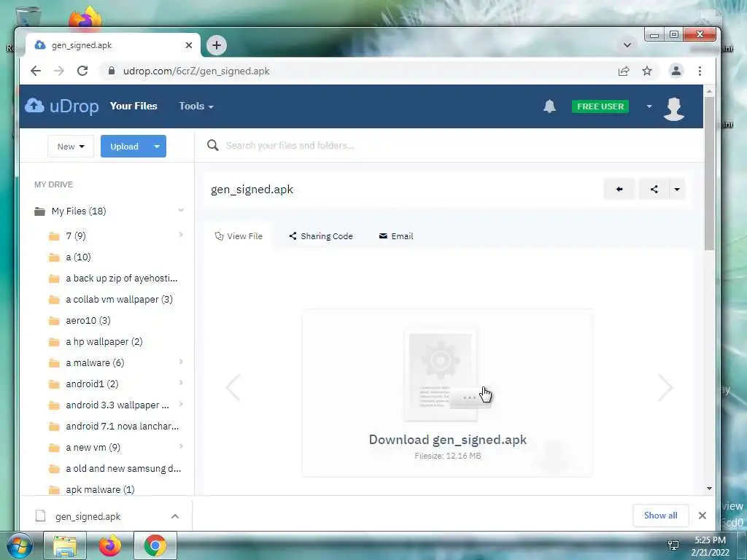Open Firefox from the taskbar
The width and height of the screenshot is (747, 560).
109,545
